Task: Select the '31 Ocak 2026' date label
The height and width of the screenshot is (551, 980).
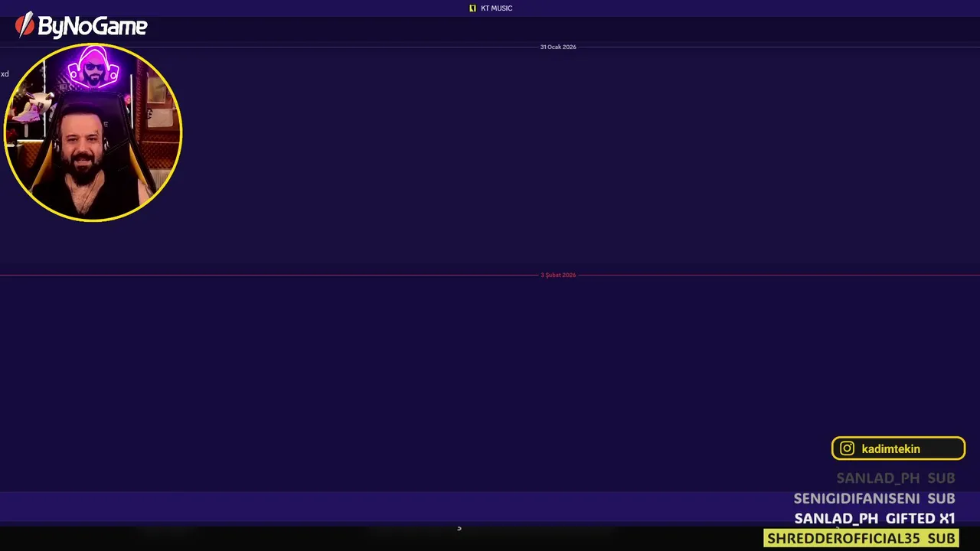Action: pos(558,47)
